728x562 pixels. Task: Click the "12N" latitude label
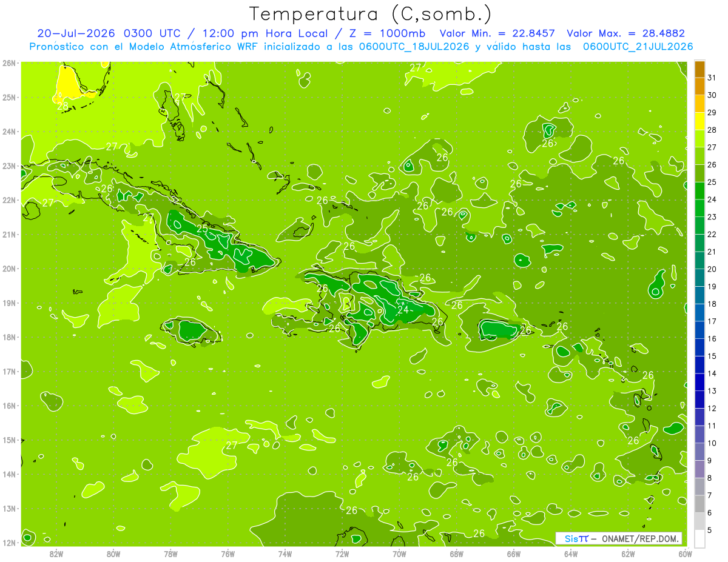[8, 543]
